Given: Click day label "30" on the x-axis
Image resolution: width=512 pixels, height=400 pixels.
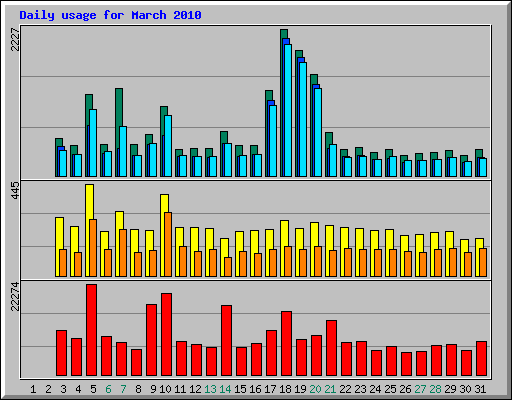Looking at the screenshot, I should pos(465,389).
